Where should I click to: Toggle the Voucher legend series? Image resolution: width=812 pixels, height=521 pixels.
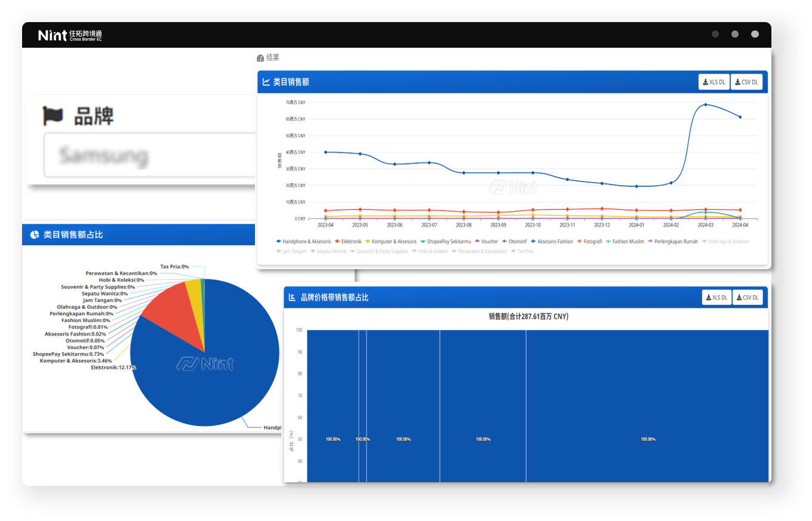(486, 241)
